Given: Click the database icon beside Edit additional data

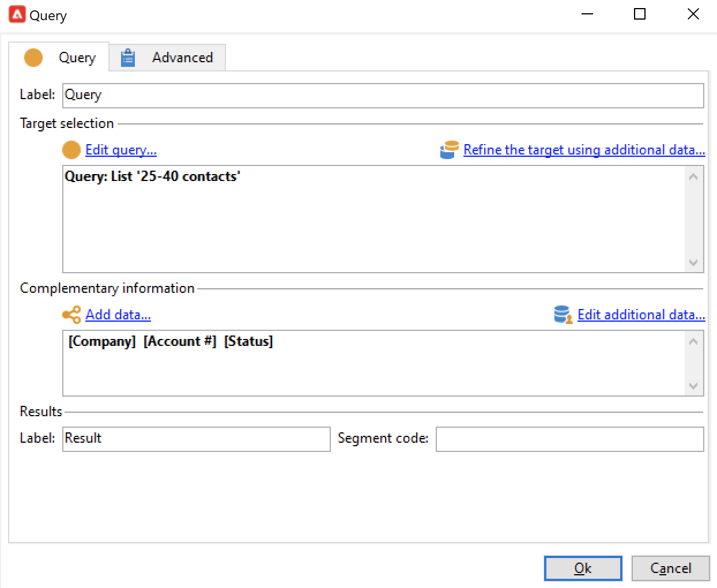Looking at the screenshot, I should click(563, 315).
